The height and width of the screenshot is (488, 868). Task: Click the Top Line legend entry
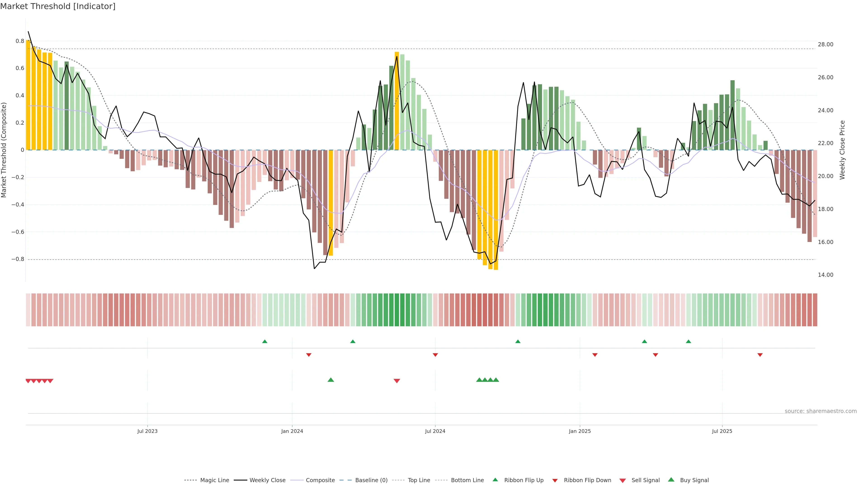419,480
